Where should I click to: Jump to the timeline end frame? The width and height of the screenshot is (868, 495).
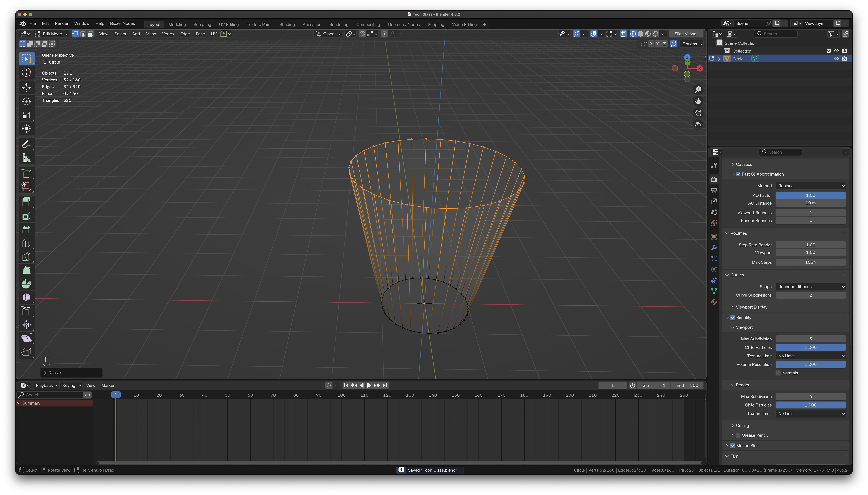pos(385,386)
